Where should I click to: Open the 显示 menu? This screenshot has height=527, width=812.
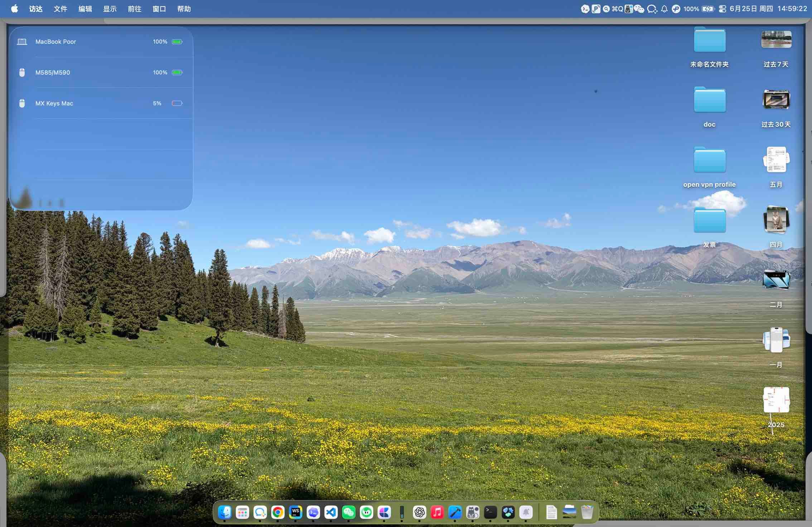110,9
